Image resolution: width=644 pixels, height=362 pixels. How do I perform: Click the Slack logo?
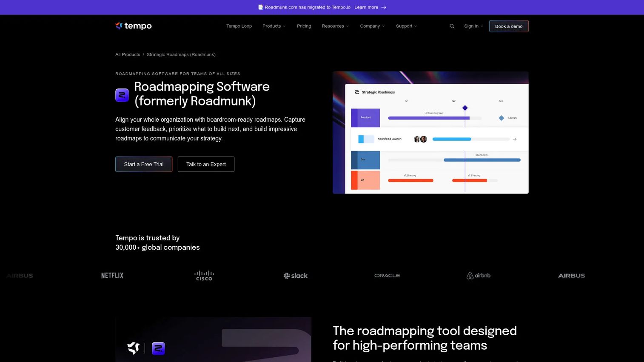[296, 276]
